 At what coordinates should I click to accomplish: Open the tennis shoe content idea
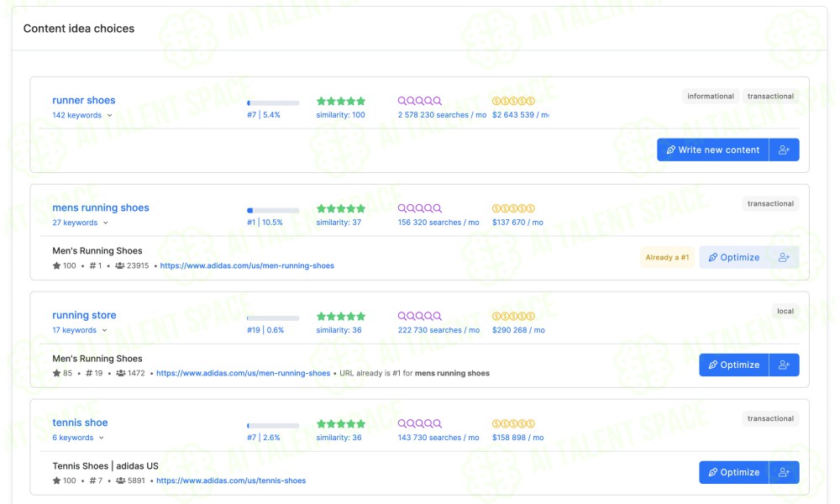click(x=80, y=423)
